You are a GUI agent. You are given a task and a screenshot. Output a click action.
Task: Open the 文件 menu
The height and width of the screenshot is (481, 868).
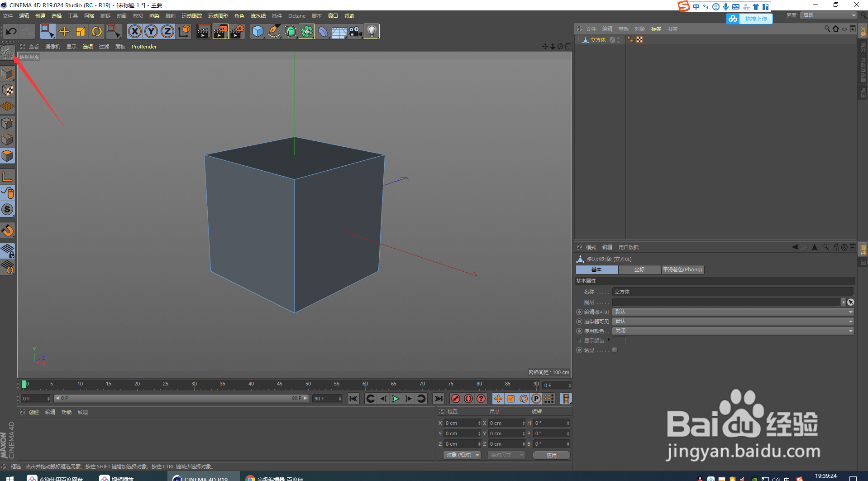(x=8, y=16)
